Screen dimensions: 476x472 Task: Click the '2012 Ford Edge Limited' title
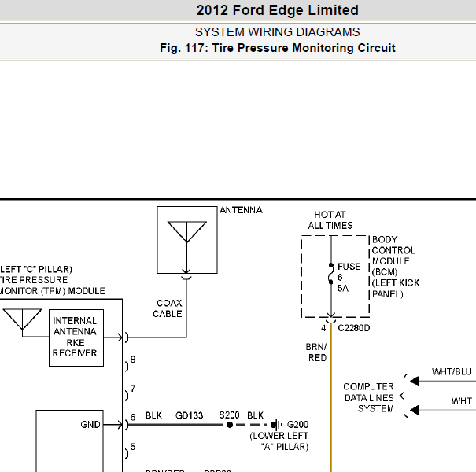pos(278,10)
